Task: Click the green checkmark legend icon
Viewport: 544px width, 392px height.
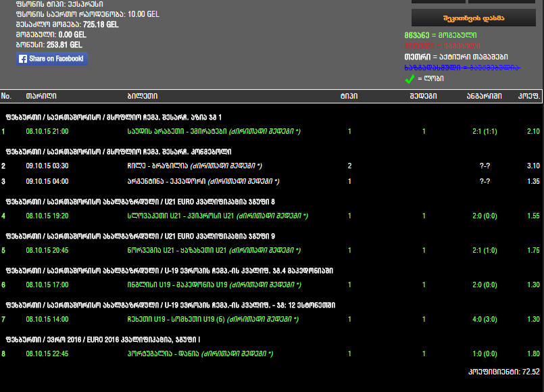Action: (x=410, y=79)
